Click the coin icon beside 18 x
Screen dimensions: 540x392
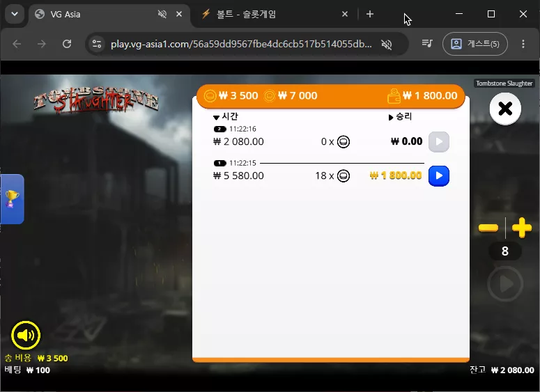[x=344, y=176]
